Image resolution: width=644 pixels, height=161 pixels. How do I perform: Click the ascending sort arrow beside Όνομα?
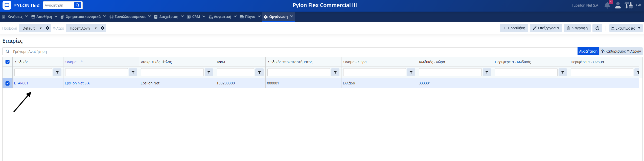[x=82, y=62]
